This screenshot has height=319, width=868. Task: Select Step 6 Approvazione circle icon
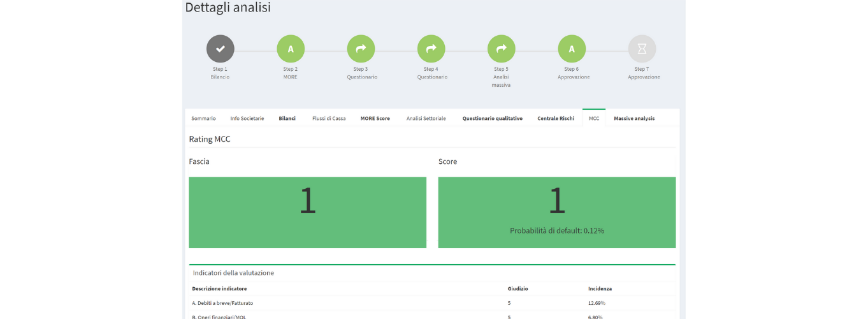(x=572, y=48)
